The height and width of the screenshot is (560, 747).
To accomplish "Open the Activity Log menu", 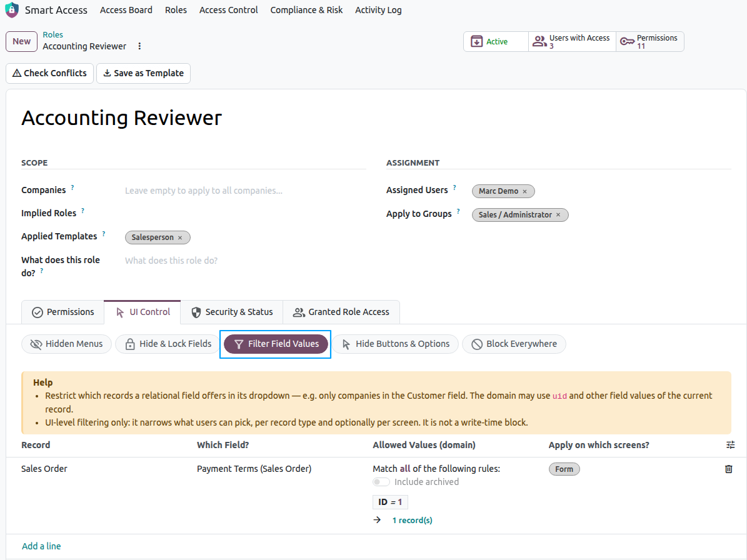I will 378,10.
